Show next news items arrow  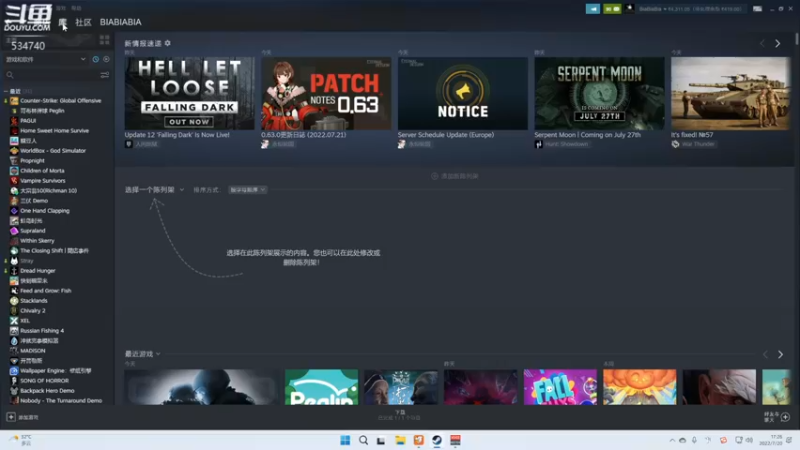tap(778, 44)
